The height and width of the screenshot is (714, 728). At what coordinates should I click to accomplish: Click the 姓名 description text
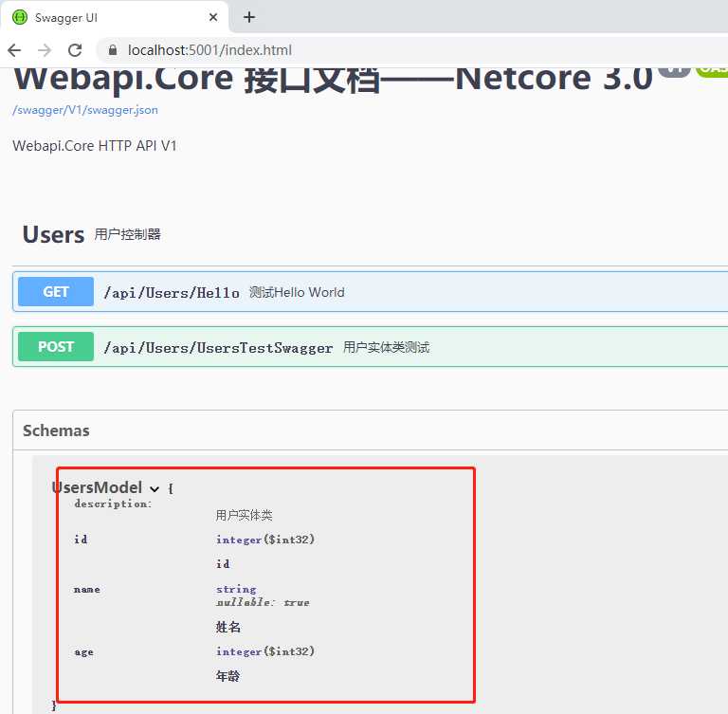coord(227,627)
